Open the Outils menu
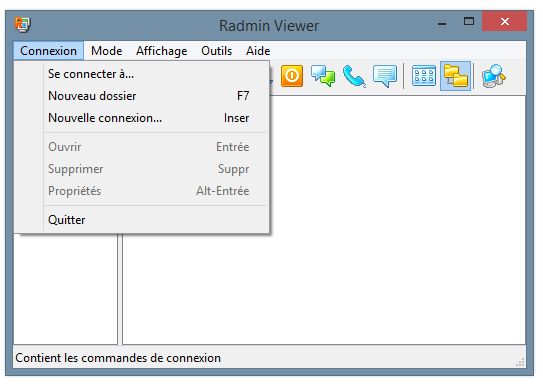The image size is (543, 386). [x=216, y=51]
